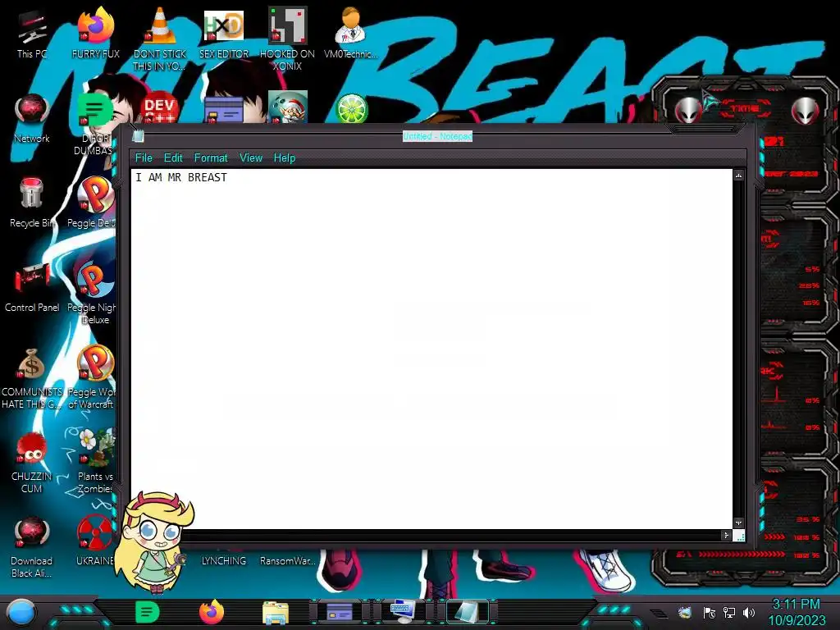Click the RansomWar... desktop shortcut label

tap(288, 561)
